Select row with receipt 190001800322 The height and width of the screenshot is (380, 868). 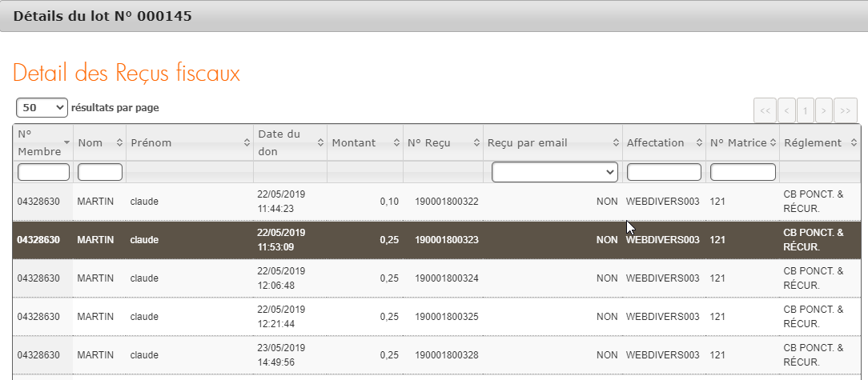pyautogui.click(x=446, y=202)
